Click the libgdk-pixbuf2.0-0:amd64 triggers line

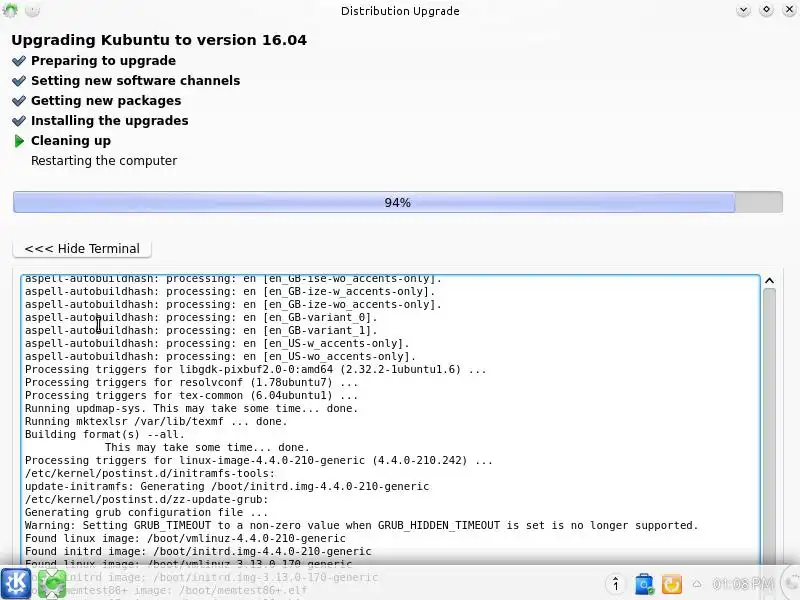click(x=256, y=369)
